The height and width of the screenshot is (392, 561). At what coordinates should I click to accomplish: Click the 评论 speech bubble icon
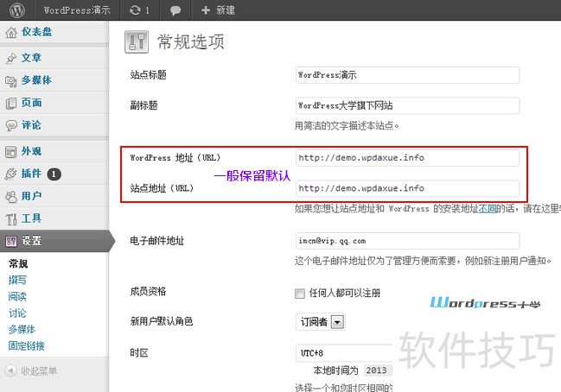pyautogui.click(x=11, y=125)
